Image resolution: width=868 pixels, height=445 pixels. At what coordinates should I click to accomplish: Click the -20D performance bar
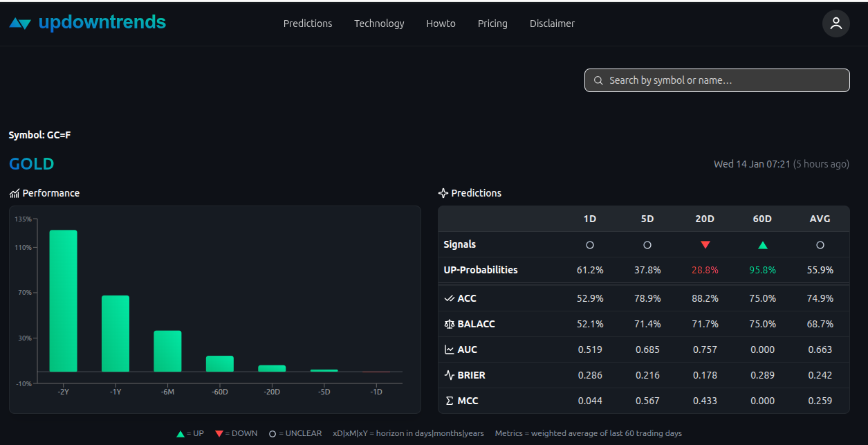point(272,368)
